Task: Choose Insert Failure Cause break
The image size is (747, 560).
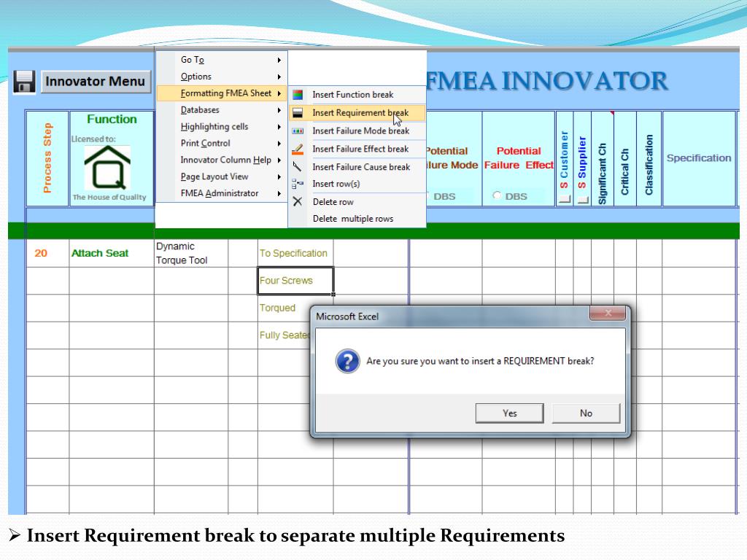Action: pos(357,167)
